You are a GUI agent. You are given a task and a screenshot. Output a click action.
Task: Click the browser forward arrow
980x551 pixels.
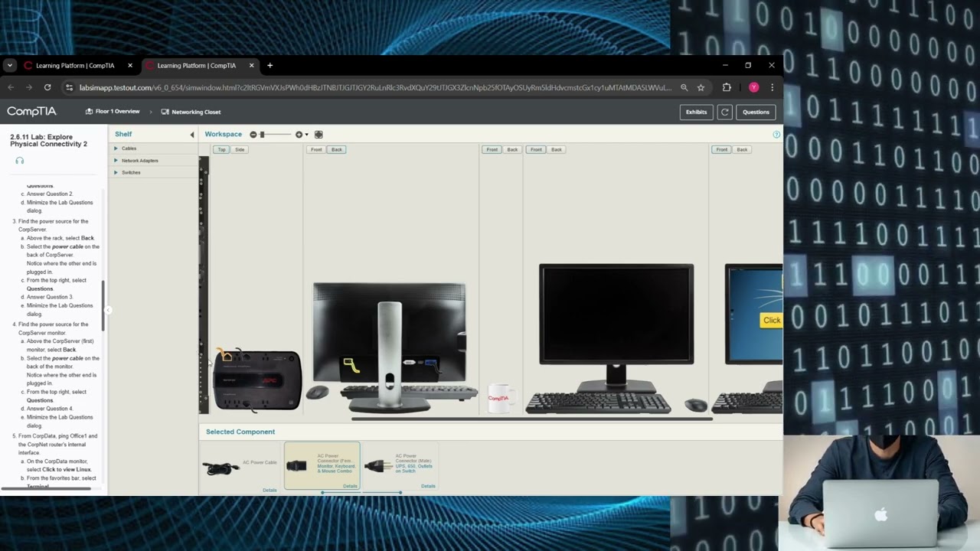click(x=29, y=87)
